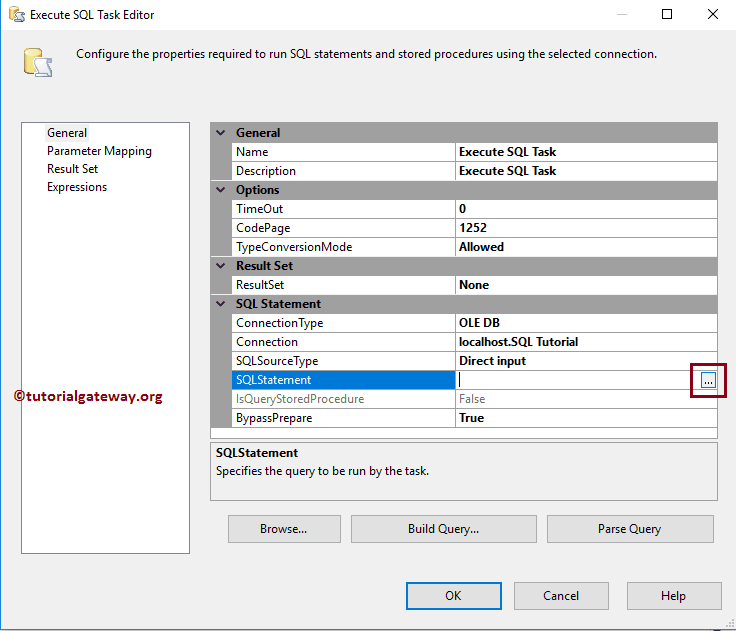Collapse the SQL Statement property section
This screenshot has width=736, height=631.
click(221, 304)
